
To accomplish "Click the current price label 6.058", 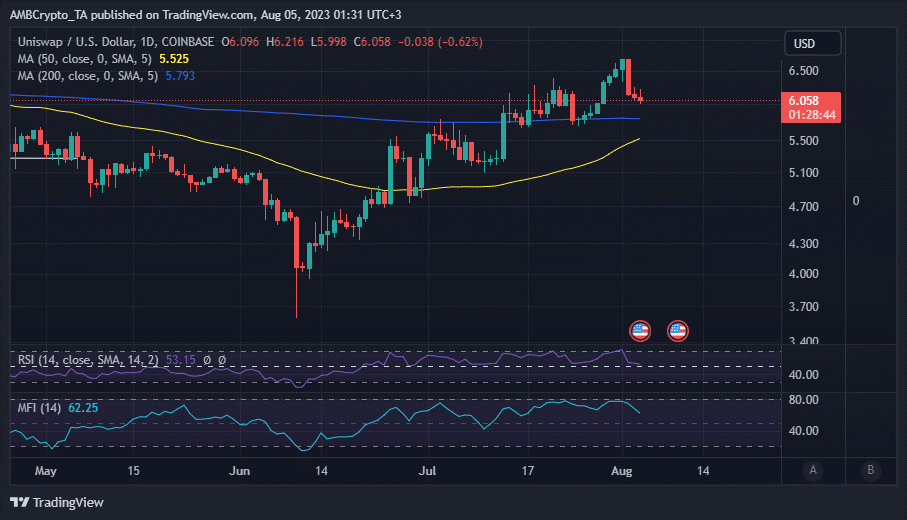I will click(804, 101).
